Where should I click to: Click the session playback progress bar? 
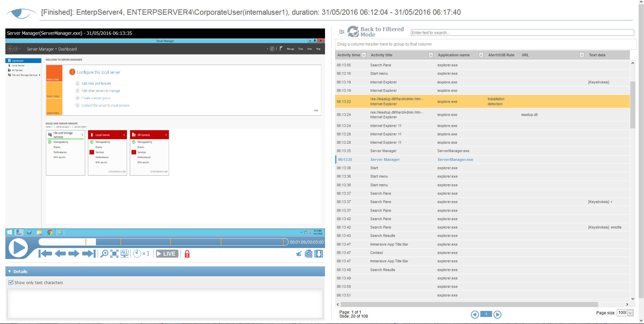tap(163, 242)
